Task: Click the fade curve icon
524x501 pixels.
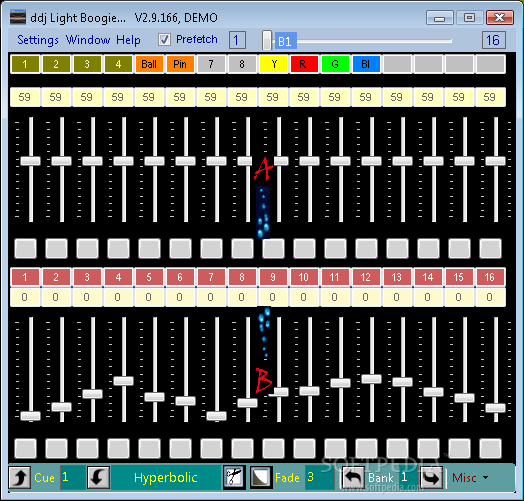Action: coord(261,477)
